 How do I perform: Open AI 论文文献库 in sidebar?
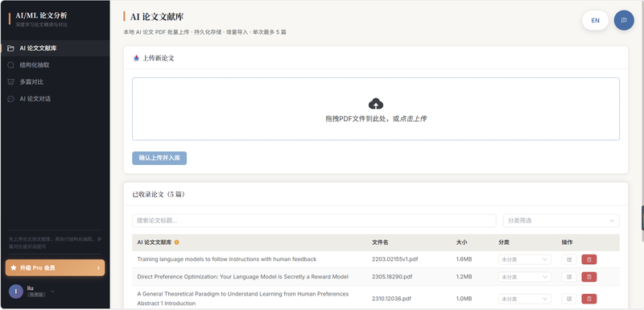[55, 48]
